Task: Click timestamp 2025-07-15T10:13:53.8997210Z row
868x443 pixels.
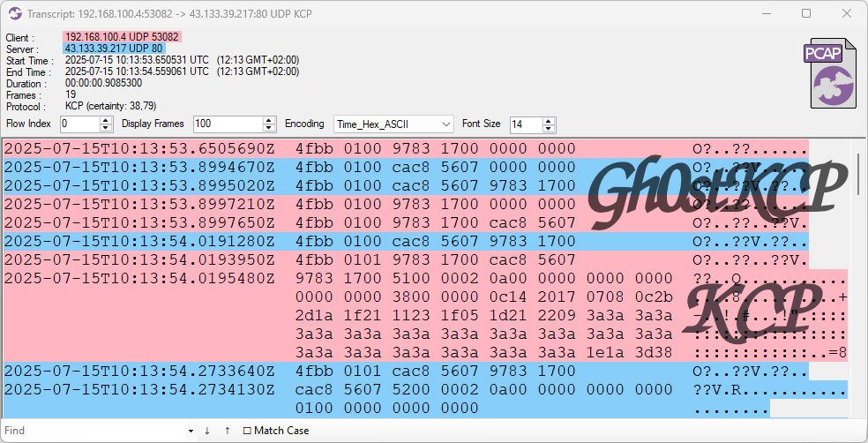Action: click(139, 205)
